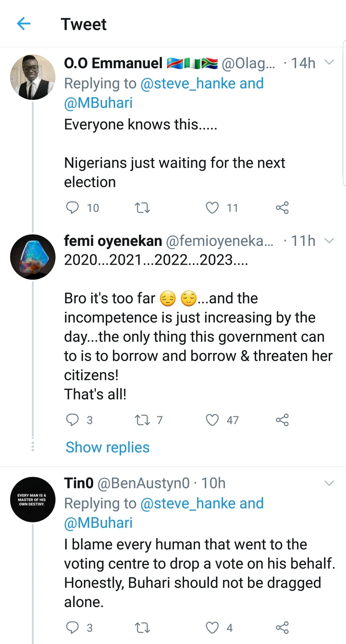The width and height of the screenshot is (346, 644).
Task: Open options chevron on TinO's tweet
Action: coord(329,483)
